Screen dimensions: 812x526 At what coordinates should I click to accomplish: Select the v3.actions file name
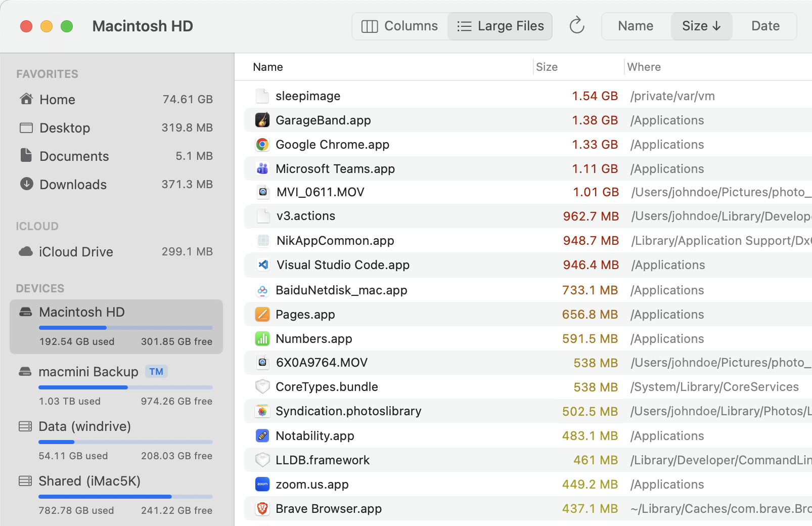[306, 216]
